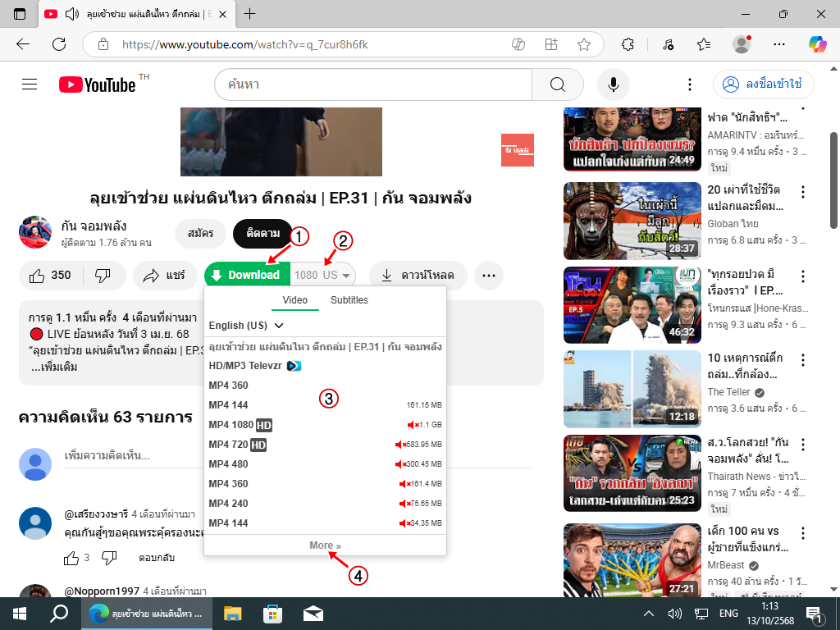840x630 pixels.
Task: Open the English (US) language dropdown
Action: pyautogui.click(x=246, y=326)
